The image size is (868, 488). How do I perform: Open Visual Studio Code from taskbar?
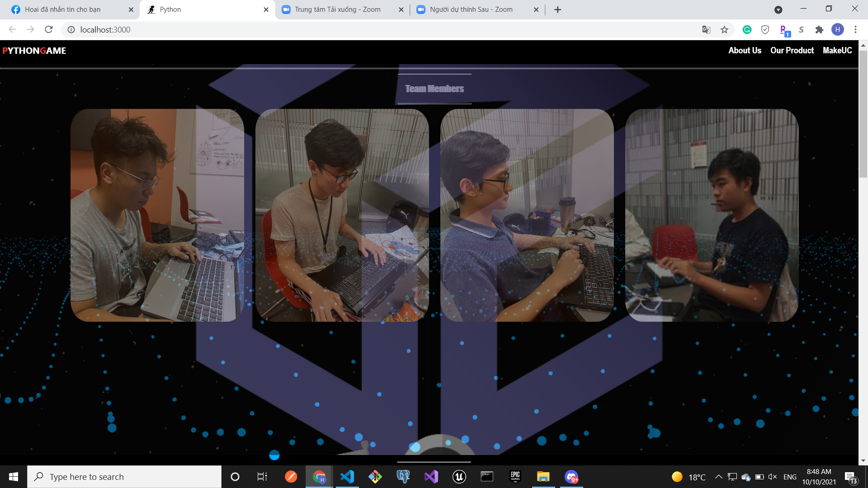(x=347, y=477)
